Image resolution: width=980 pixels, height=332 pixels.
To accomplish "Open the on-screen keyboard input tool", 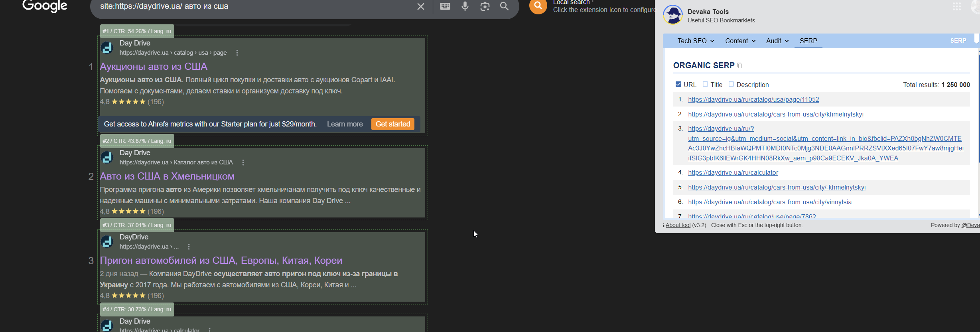I will (x=445, y=6).
